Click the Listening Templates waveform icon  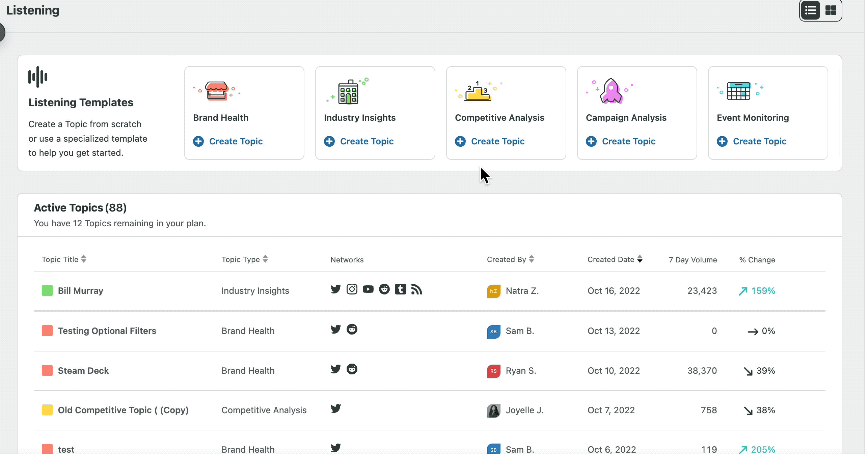38,77
